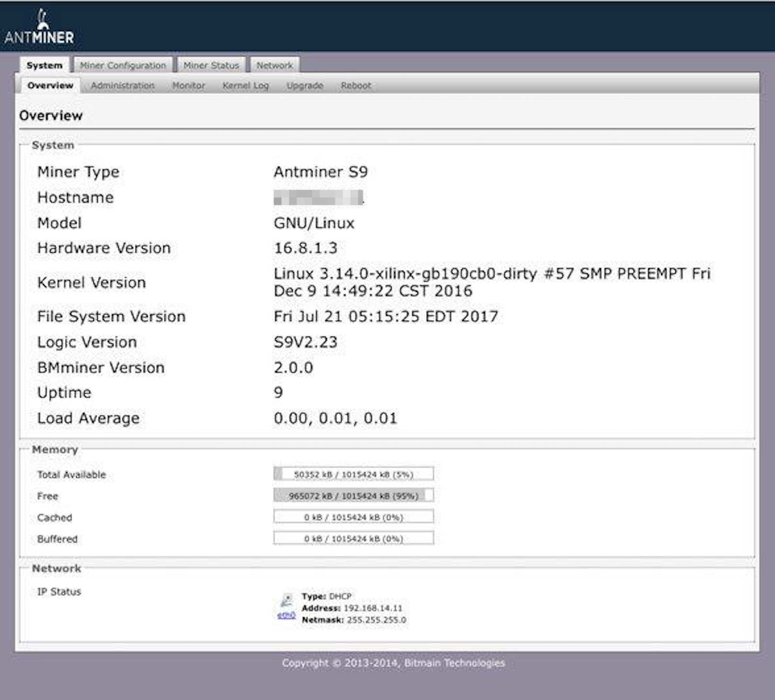
Task: Click the 'Network' section legend
Action: [x=57, y=568]
